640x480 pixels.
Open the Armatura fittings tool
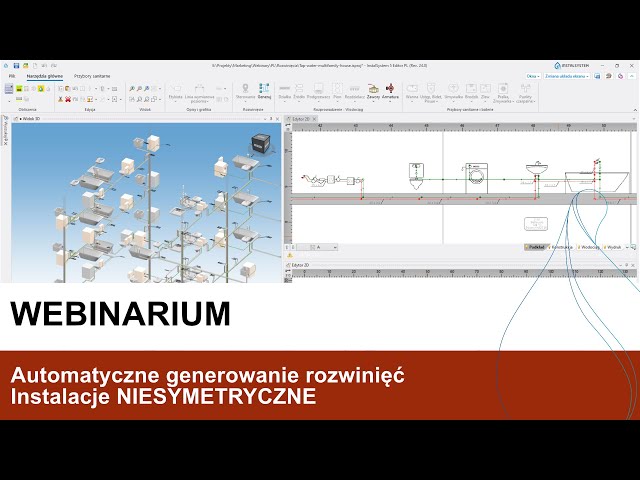pos(391,91)
